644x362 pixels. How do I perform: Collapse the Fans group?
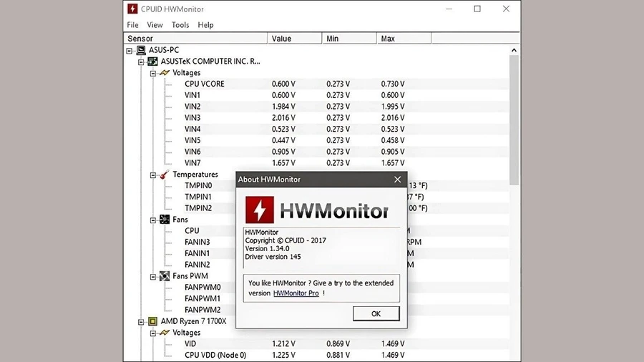(x=153, y=220)
